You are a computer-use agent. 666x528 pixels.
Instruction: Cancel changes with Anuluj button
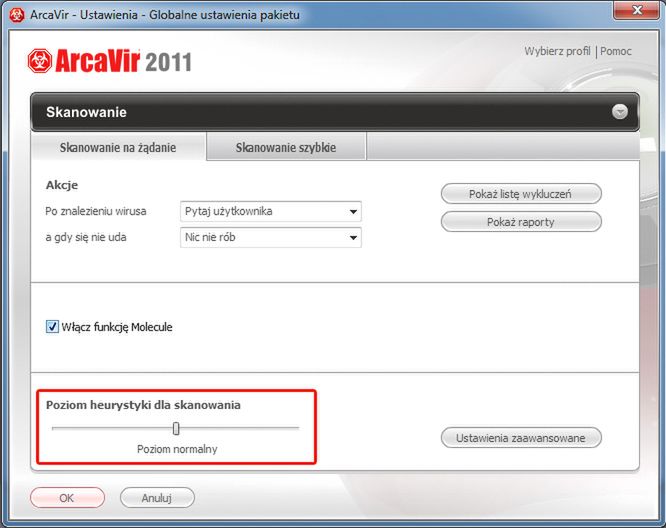(157, 498)
